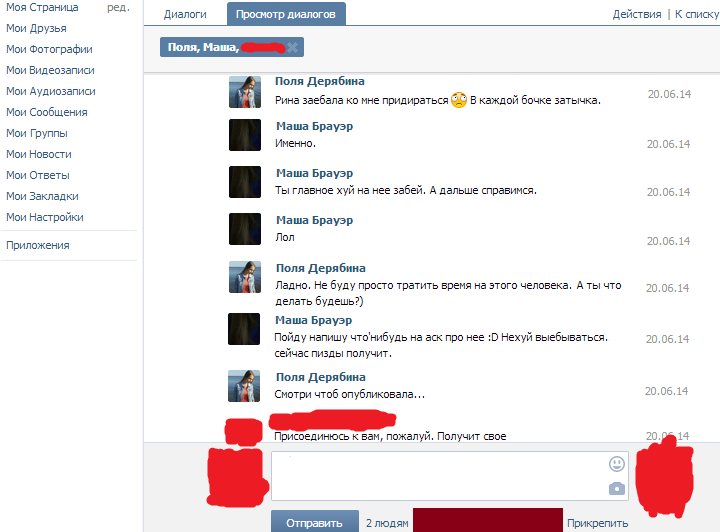This screenshot has height=532, width=720.
Task: Open the Действия actions menu
Action: [x=636, y=14]
